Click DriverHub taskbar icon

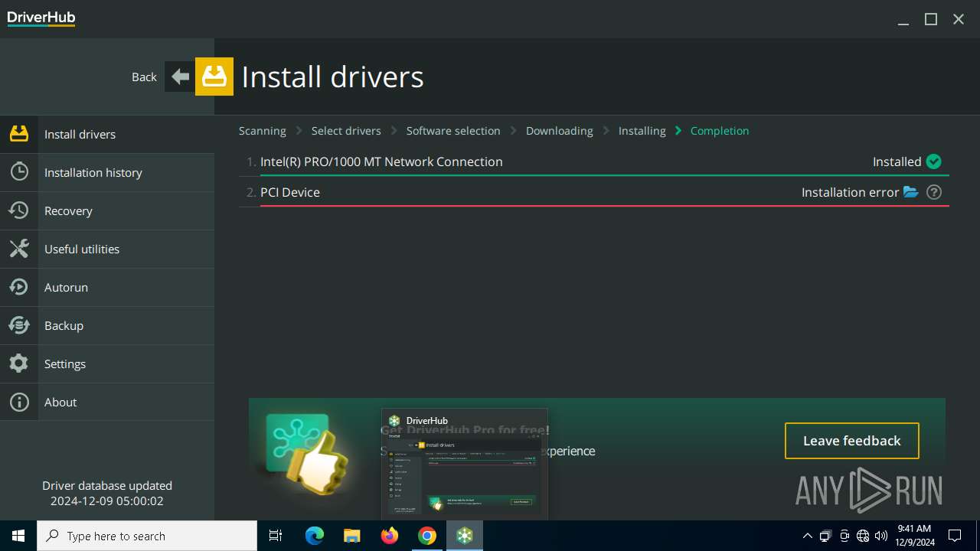pyautogui.click(x=465, y=536)
